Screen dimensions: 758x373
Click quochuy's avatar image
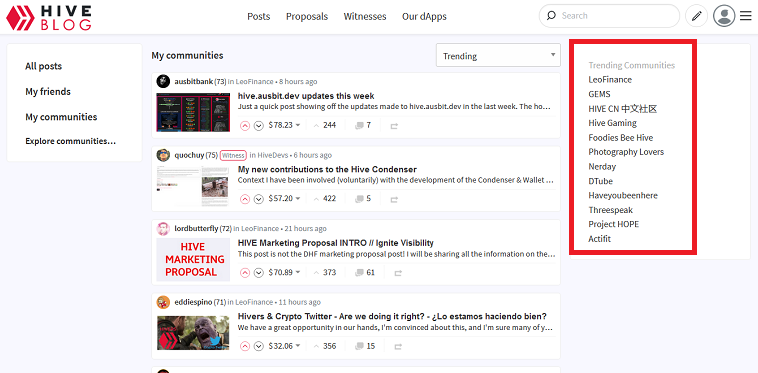(163, 155)
